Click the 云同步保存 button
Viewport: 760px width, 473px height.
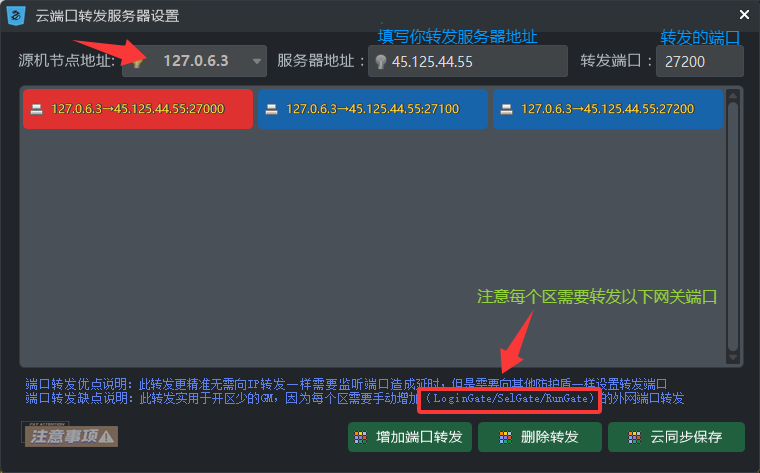(x=676, y=437)
